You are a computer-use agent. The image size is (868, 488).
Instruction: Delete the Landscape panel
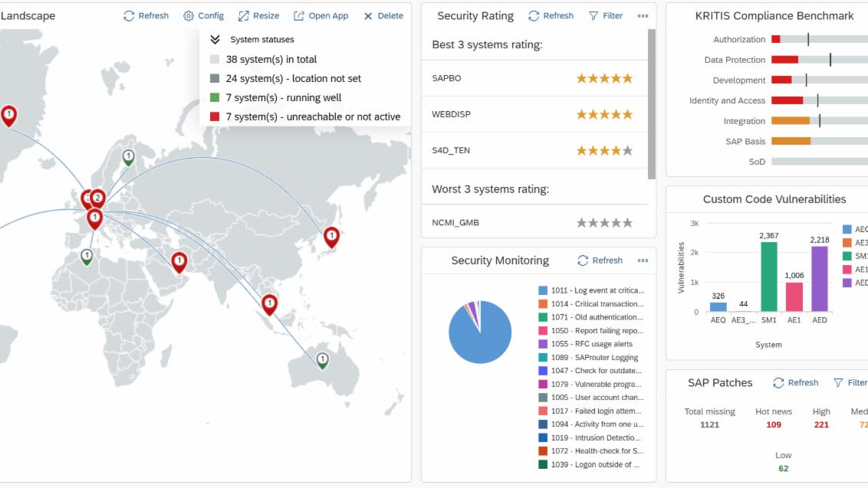(383, 16)
